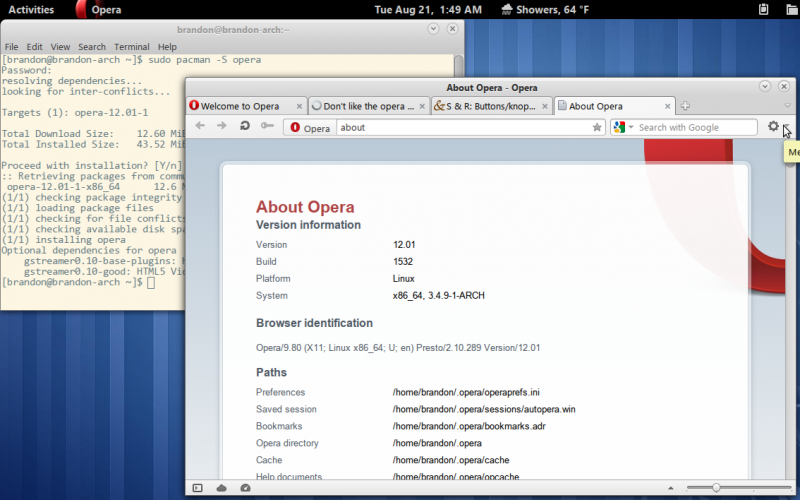Image resolution: width=800 pixels, height=500 pixels.
Task: Select the bookmarks.adr path
Action: pos(469,426)
